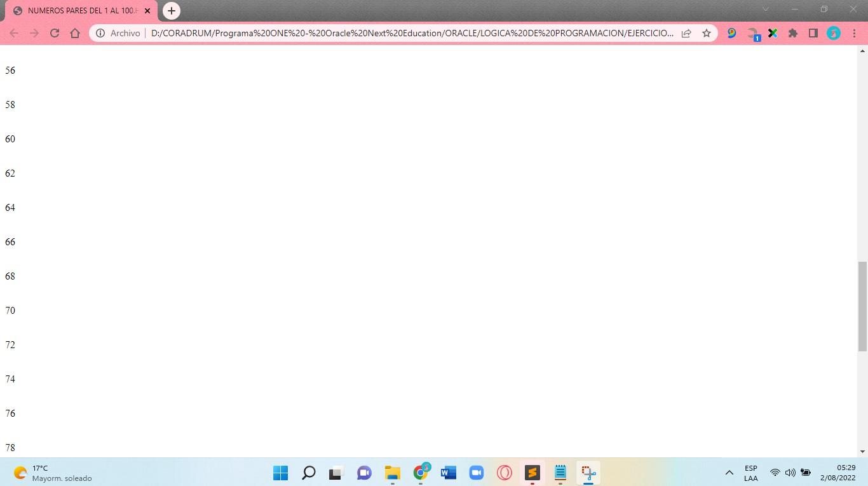Open the green X extension icon
868x486 pixels.
click(x=772, y=33)
